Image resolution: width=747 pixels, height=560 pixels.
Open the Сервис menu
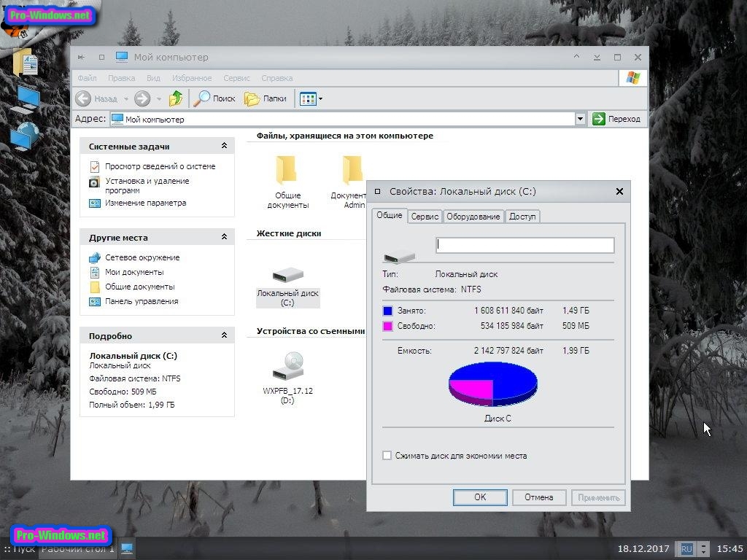237,78
